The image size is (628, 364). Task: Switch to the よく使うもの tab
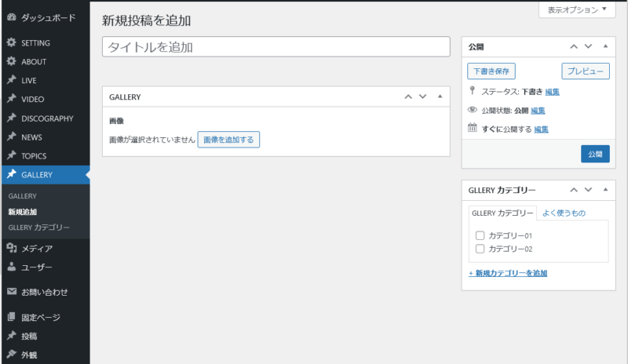tap(564, 213)
